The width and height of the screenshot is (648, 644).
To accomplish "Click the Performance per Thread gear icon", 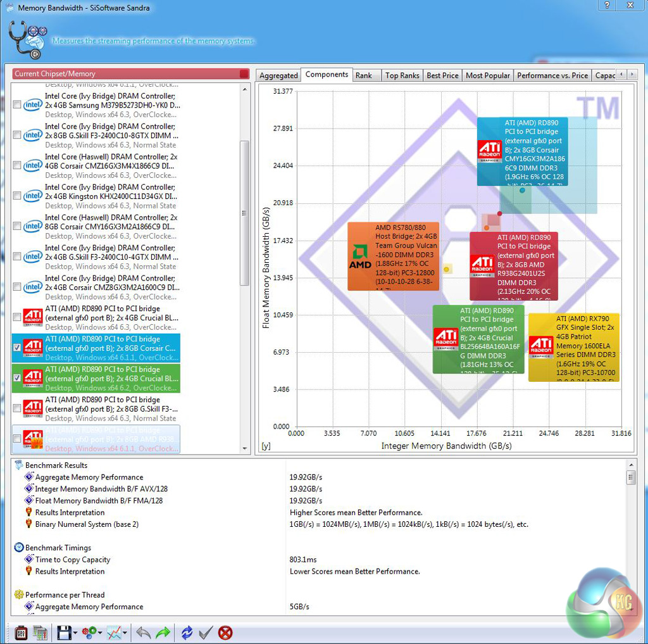I will [x=18, y=595].
